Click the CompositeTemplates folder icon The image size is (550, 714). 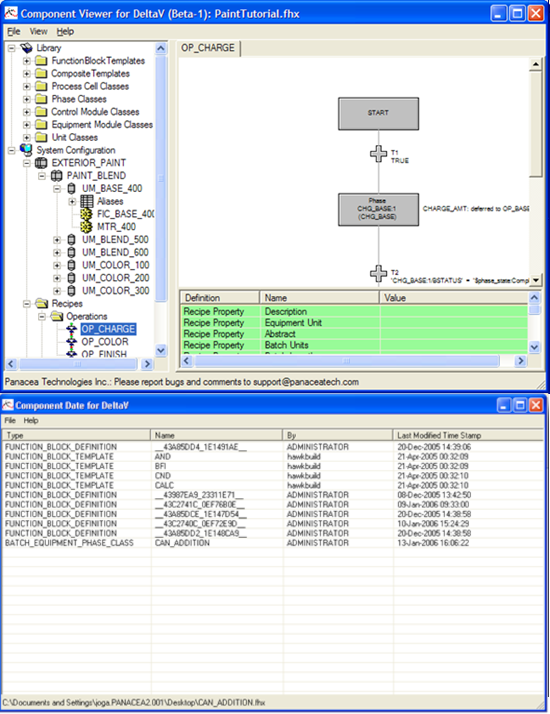(41, 73)
